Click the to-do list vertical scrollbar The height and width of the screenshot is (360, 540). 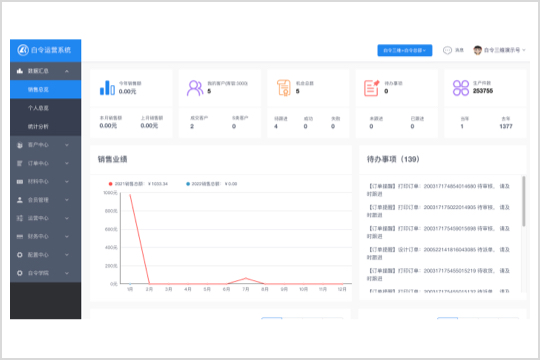point(524,201)
